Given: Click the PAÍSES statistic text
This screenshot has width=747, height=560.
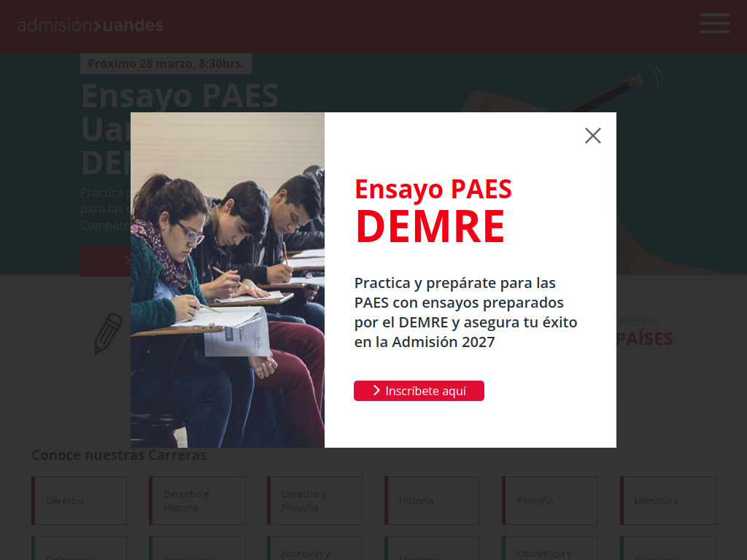Looking at the screenshot, I should point(644,339).
